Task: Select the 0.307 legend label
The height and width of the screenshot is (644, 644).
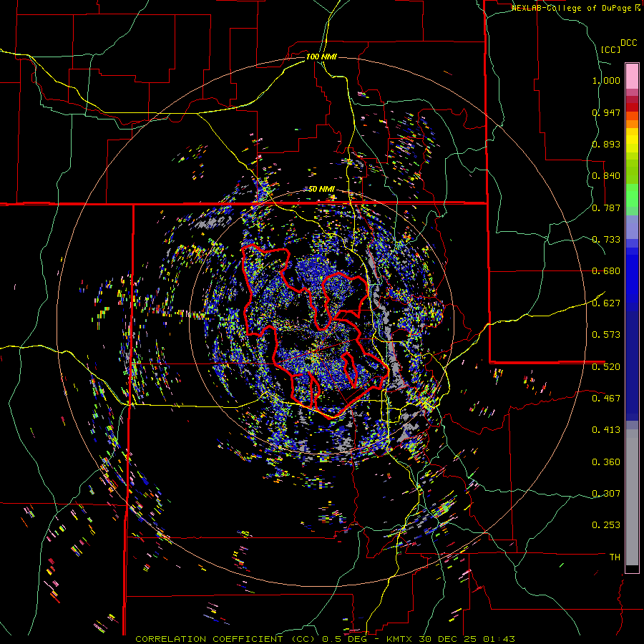Action: point(606,494)
